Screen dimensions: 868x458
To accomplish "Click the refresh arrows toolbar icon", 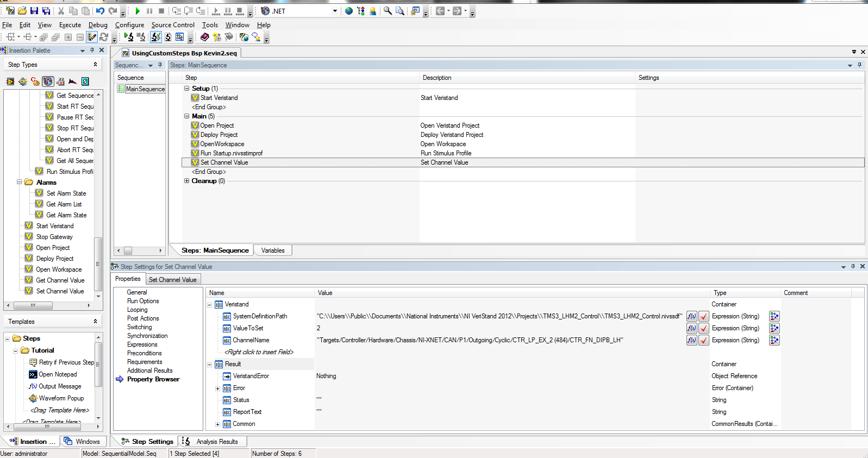I will [104, 37].
